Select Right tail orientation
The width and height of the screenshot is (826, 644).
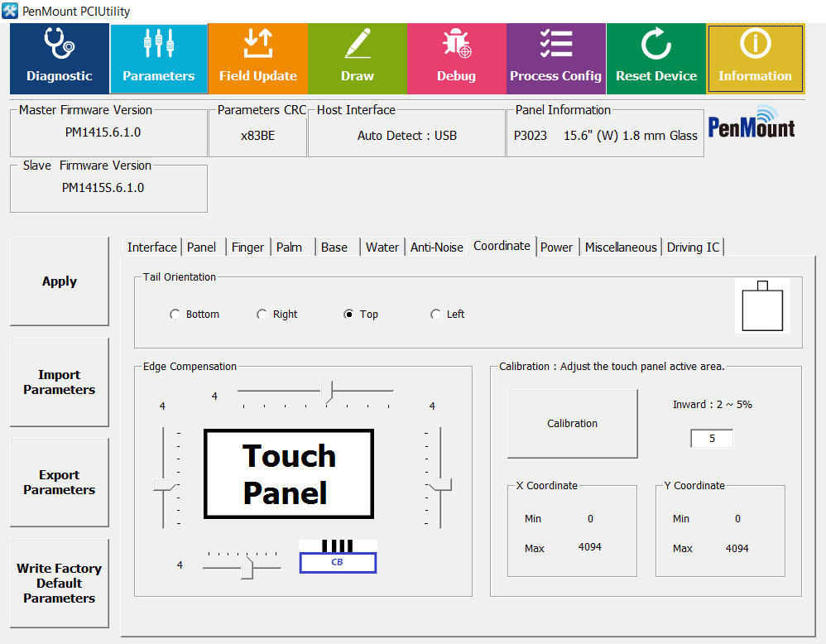point(262,315)
